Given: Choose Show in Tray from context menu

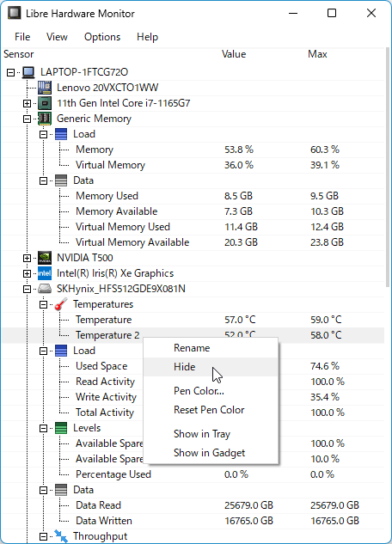Looking at the screenshot, I should (211, 434).
